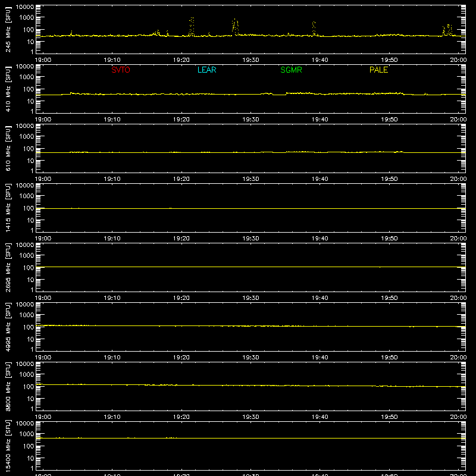Select the 15400 MHz [SFU] axis title
The height and width of the screenshot is (476, 476).
coord(8,446)
